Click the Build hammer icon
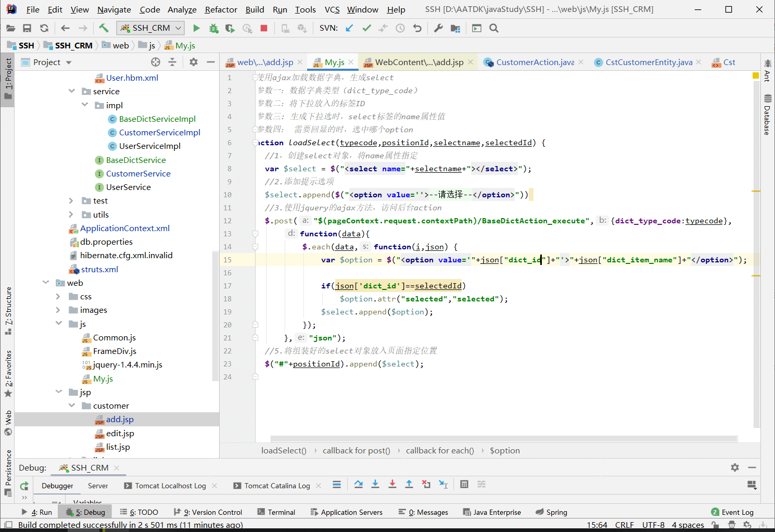 pos(104,28)
